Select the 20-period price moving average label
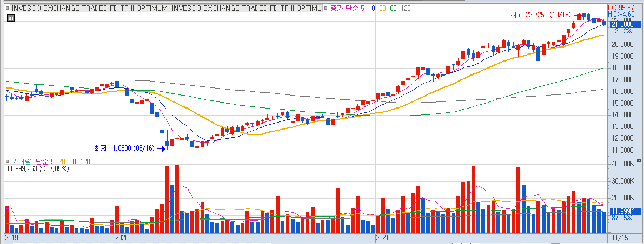Screen dimensions: 644x244 (382, 8)
